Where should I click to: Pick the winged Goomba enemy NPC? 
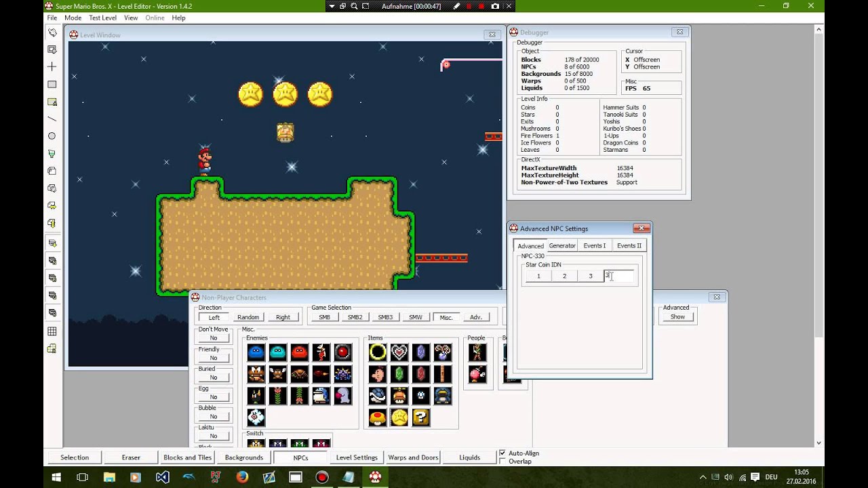click(x=277, y=373)
